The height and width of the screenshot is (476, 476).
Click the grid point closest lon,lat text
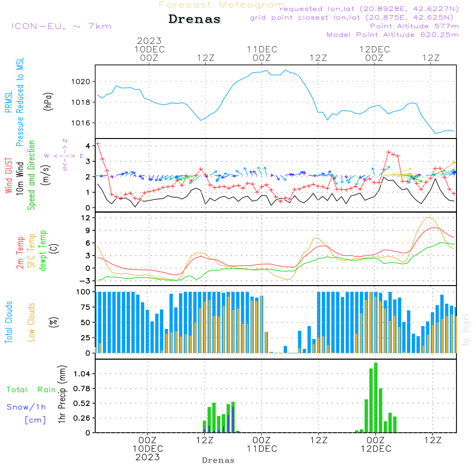click(352, 18)
